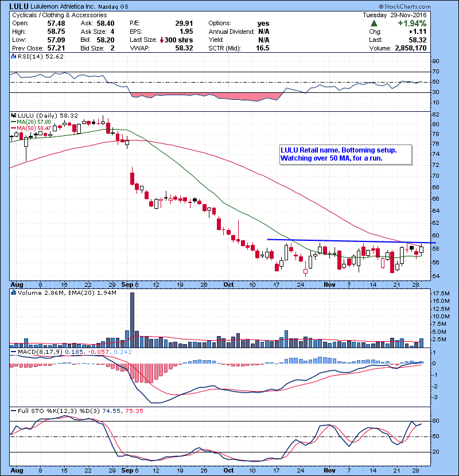
Task: Click the RSI(14) 52.62 indicator label
Action: 41,56
